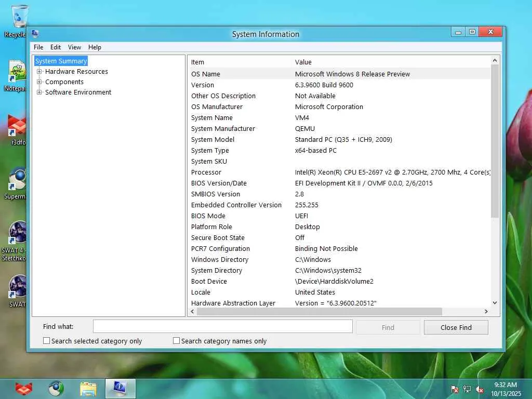Open Supermium browser from the taskbar
The height and width of the screenshot is (399, 532).
coord(56,389)
